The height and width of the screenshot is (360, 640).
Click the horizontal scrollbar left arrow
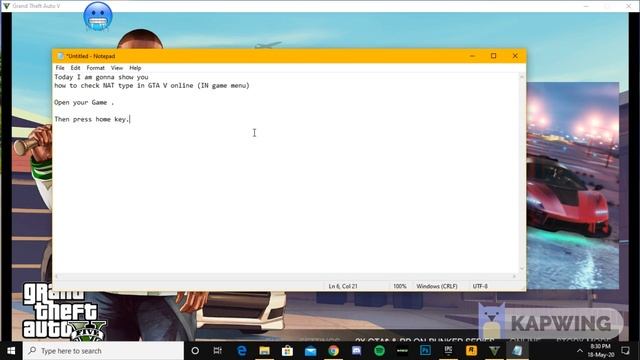[x=57, y=276]
